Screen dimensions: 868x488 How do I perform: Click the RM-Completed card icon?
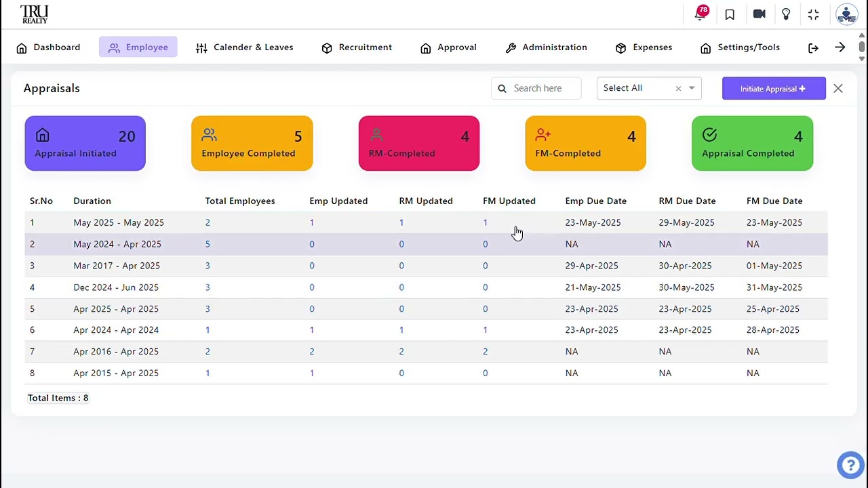tap(376, 135)
